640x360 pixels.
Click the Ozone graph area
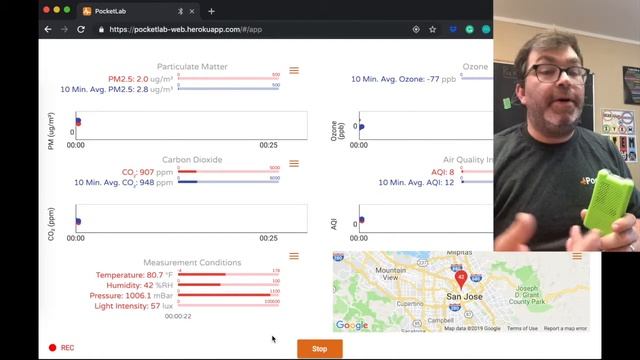[426, 125]
